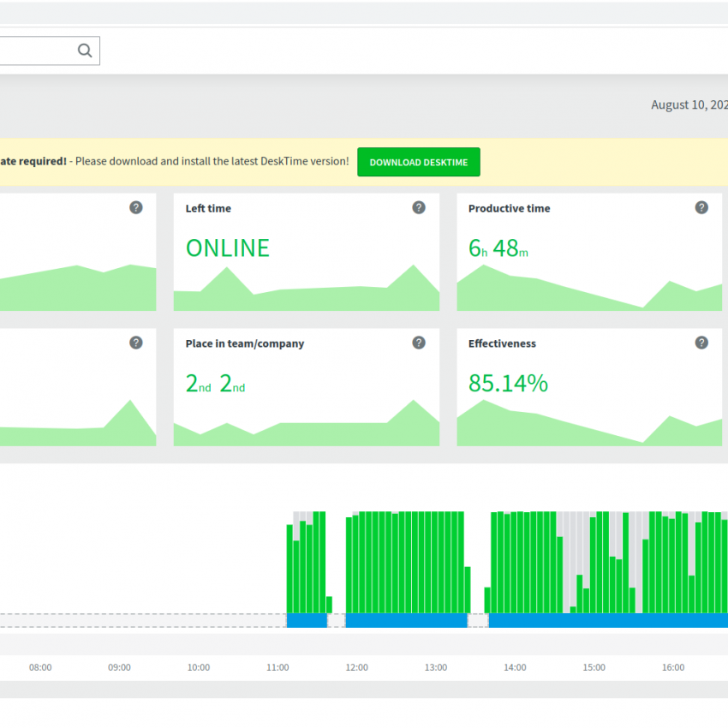Click help icon on the top-left partial card
This screenshot has width=728, height=728.
136,207
